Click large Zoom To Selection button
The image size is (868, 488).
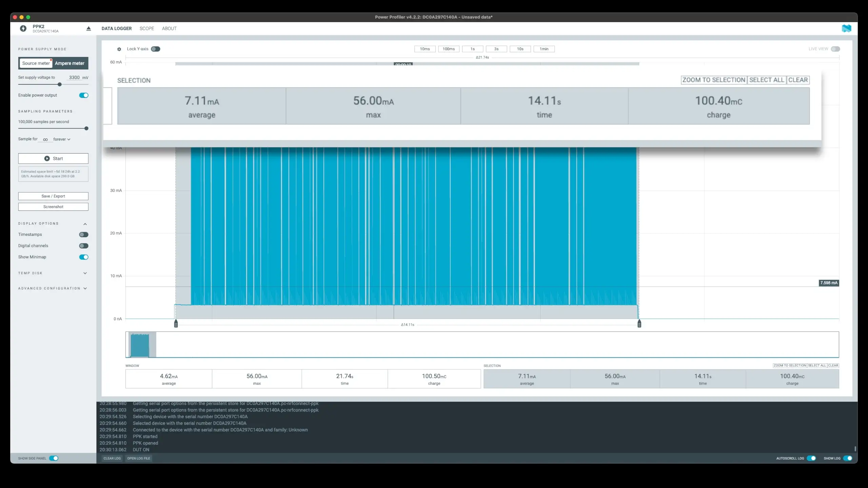click(713, 80)
